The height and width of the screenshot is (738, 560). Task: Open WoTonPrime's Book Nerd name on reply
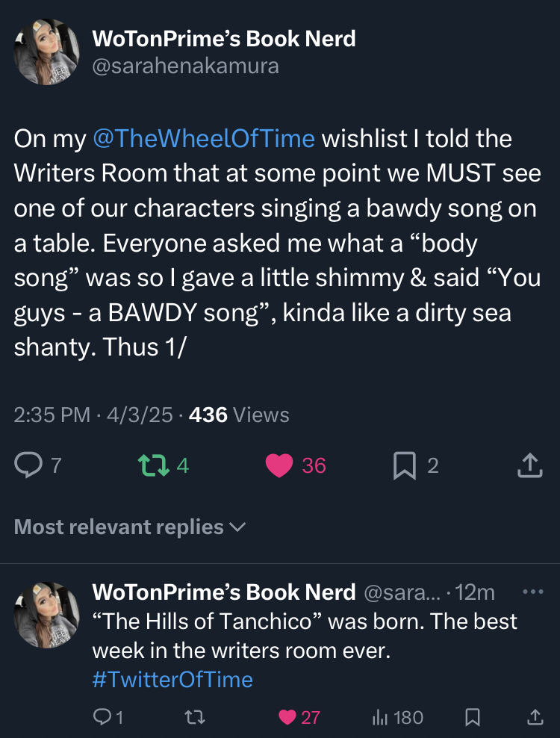pos(223,592)
